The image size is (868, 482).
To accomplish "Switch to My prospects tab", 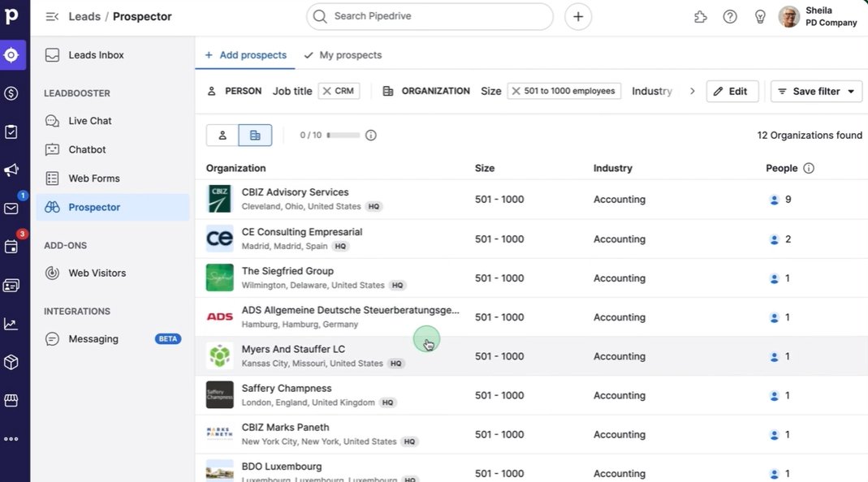I will point(343,55).
